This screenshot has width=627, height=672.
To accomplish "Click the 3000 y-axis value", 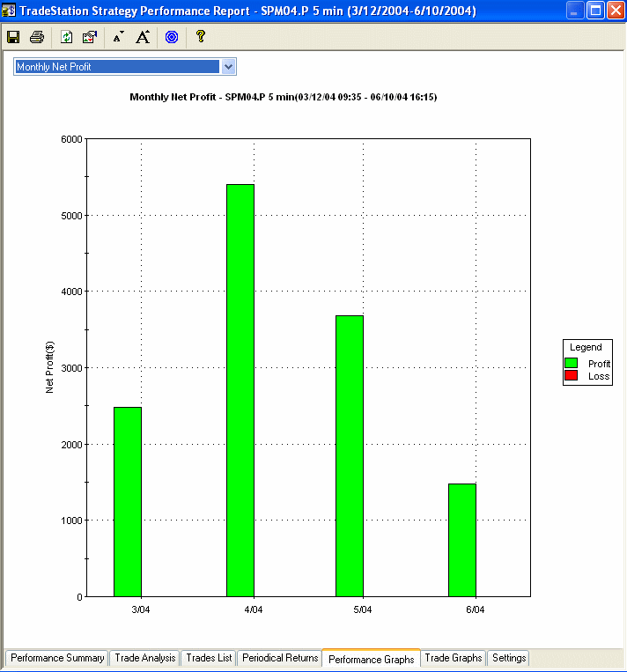I will pyautogui.click(x=71, y=368).
